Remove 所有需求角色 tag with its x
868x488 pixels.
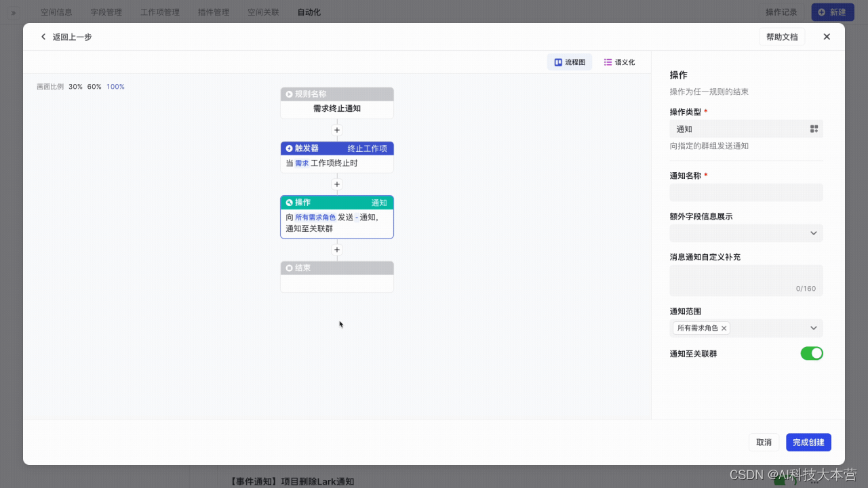[x=724, y=328]
